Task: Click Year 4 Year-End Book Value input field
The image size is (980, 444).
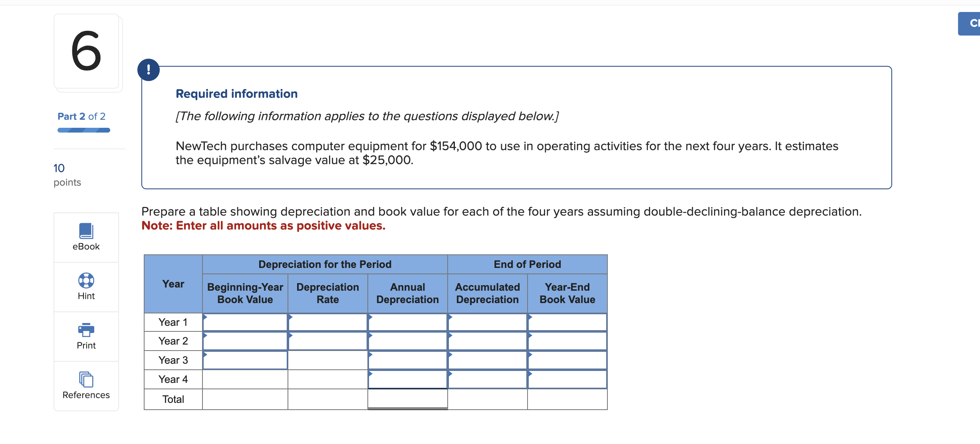Action: [x=567, y=379]
